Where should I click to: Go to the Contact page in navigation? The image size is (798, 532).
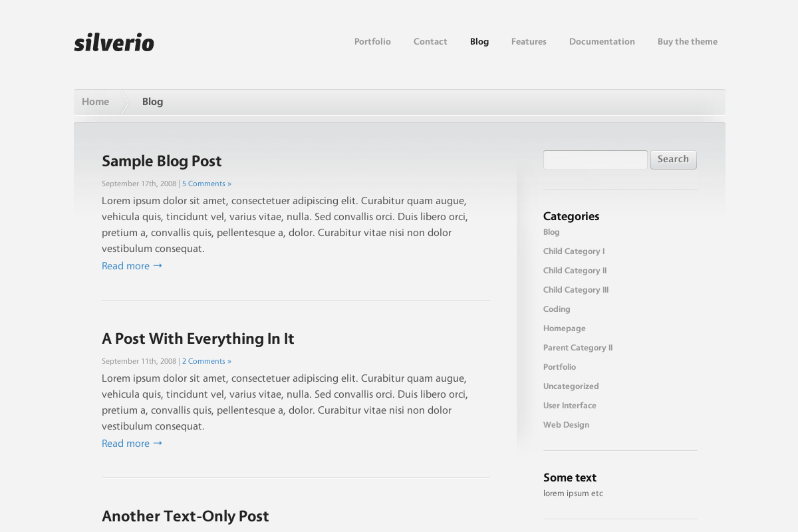click(430, 42)
